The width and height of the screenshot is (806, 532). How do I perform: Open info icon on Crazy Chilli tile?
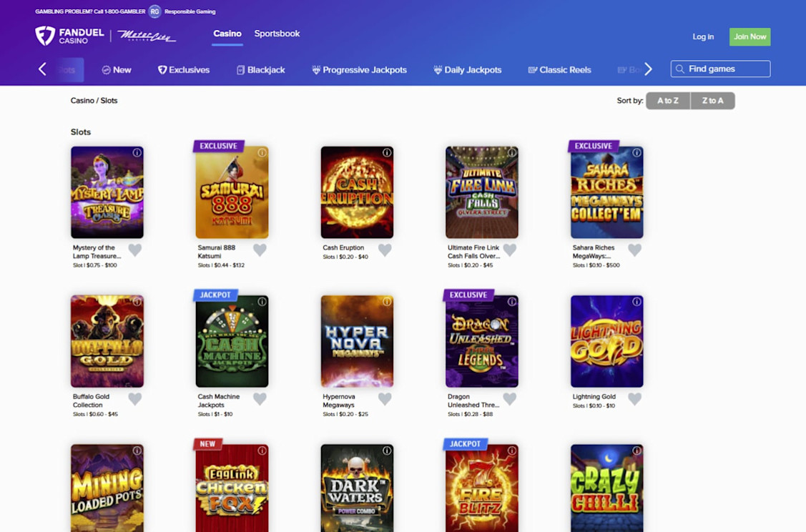click(637, 450)
